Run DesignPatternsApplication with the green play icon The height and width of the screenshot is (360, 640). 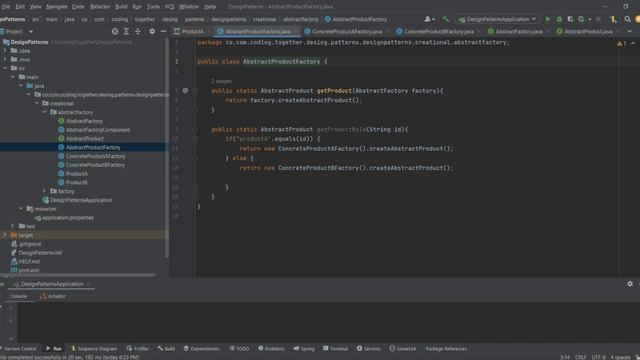(548, 19)
